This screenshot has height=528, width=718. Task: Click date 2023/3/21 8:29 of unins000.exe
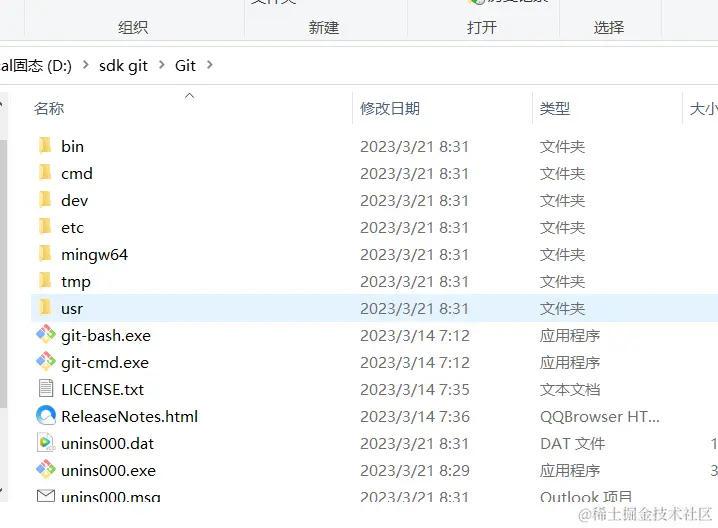(414, 471)
